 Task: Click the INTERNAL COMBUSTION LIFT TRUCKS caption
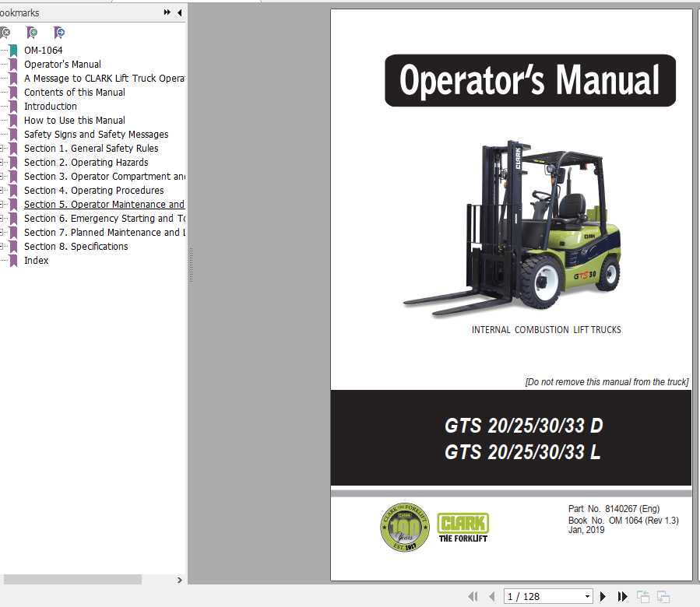[x=546, y=330]
